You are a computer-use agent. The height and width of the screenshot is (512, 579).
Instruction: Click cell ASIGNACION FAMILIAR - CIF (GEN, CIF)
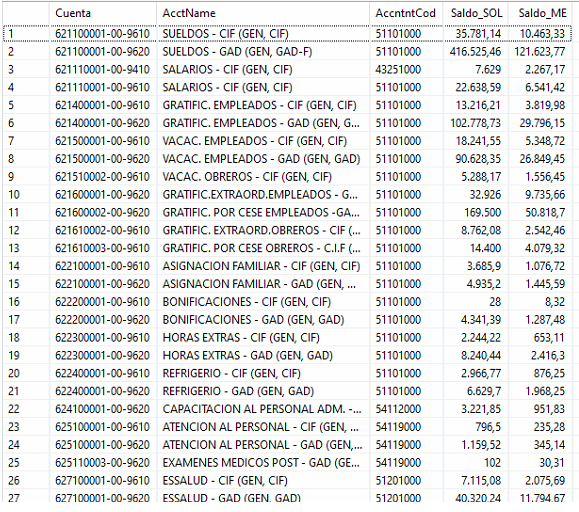(263, 266)
